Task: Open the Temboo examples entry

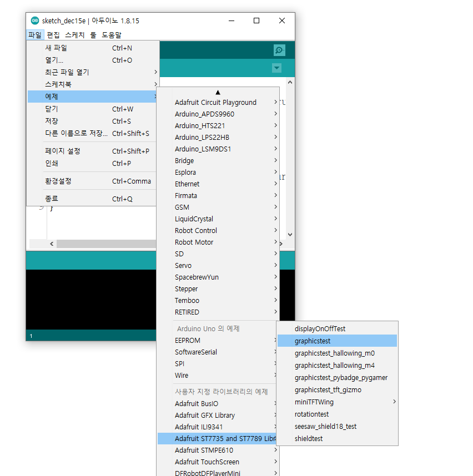Action: [x=218, y=301]
